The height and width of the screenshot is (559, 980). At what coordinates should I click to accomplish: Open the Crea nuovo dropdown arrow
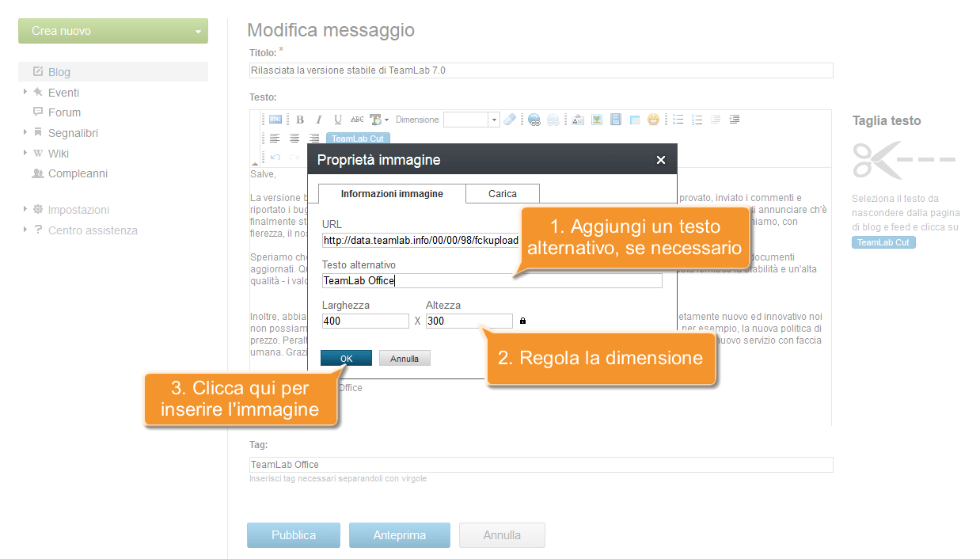tap(197, 32)
